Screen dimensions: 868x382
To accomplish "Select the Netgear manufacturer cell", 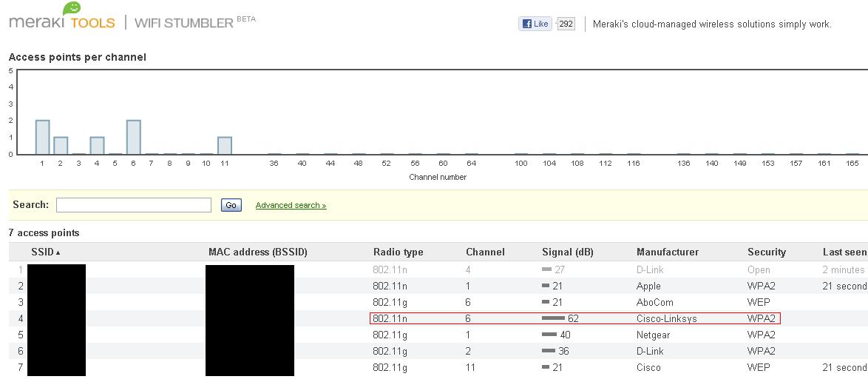I will click(653, 335).
